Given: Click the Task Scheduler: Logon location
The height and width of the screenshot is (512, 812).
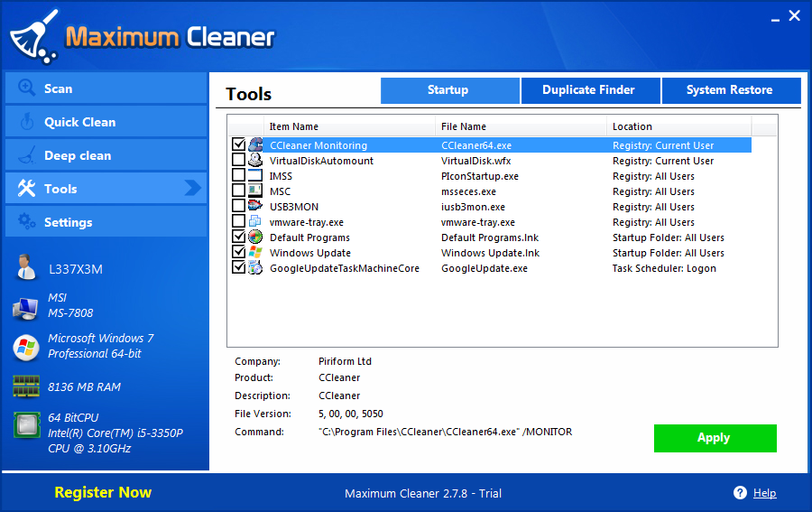Looking at the screenshot, I should click(x=664, y=268).
